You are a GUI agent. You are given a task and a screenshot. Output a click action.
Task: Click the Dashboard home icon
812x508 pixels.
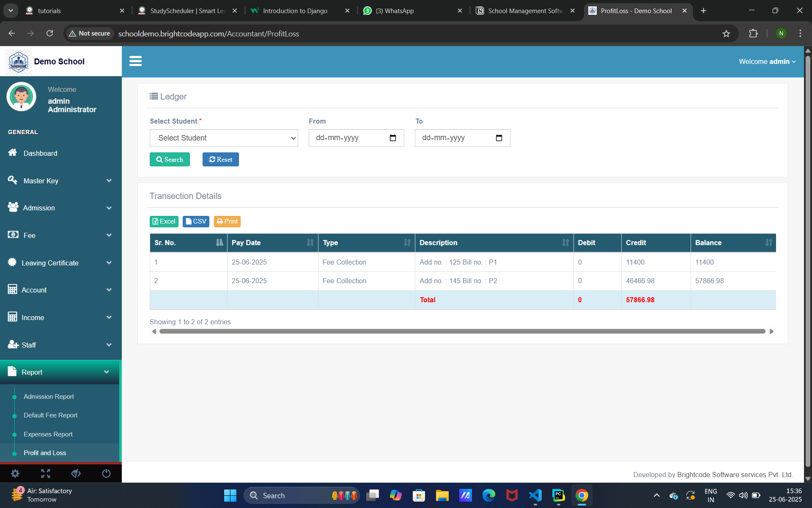pos(13,153)
